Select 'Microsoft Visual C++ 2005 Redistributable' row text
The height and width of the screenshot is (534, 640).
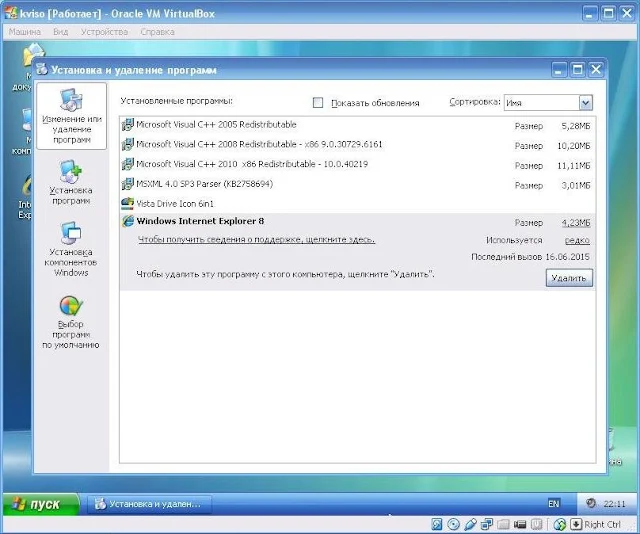tap(216, 125)
